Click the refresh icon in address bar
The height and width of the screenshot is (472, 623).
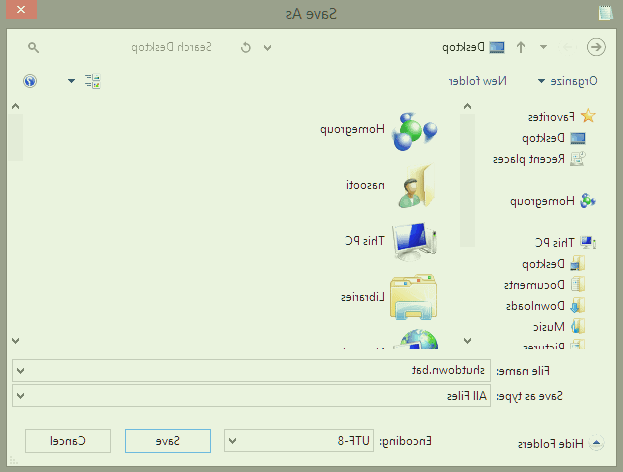tap(246, 47)
